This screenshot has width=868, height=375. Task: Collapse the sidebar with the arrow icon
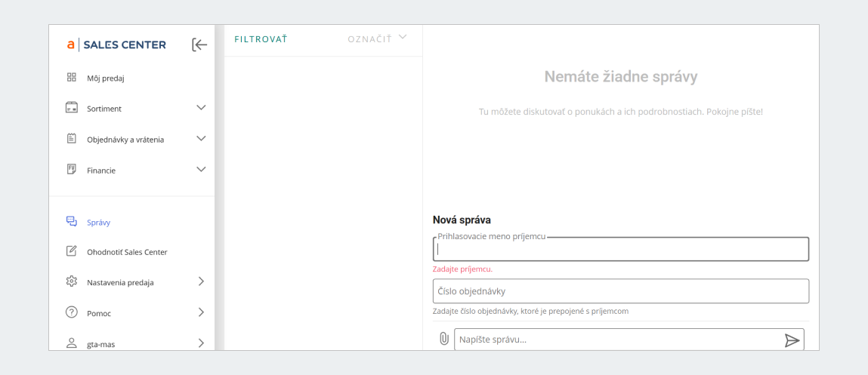click(199, 45)
